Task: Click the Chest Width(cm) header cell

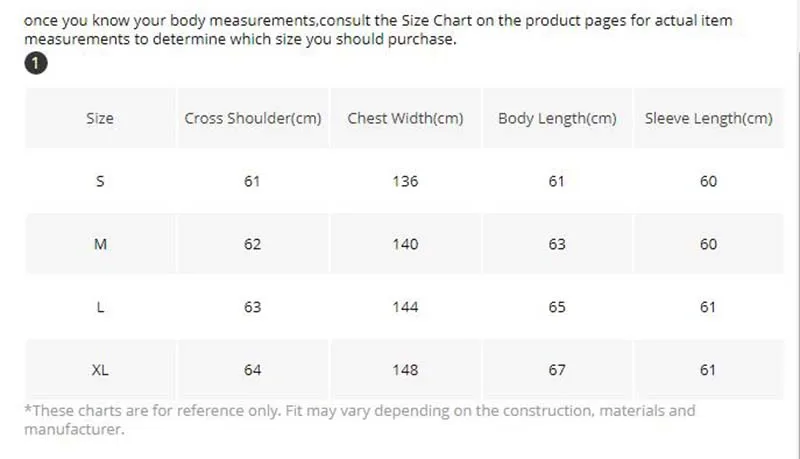Action: [405, 118]
